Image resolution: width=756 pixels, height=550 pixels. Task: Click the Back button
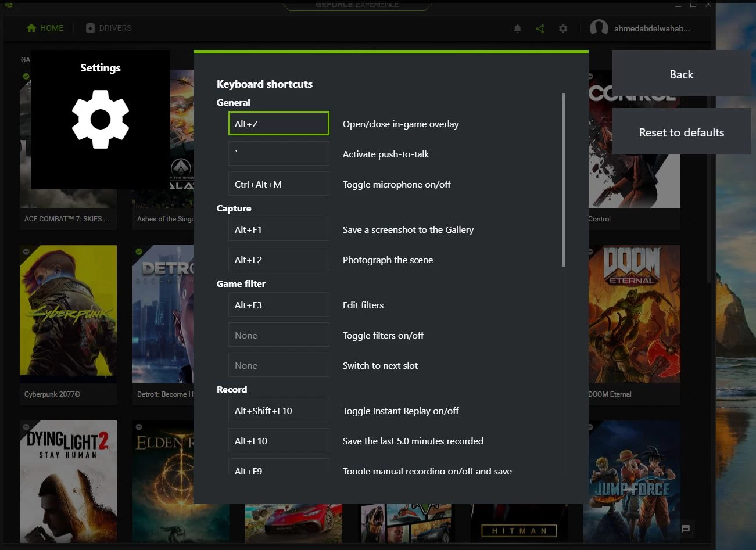click(681, 74)
